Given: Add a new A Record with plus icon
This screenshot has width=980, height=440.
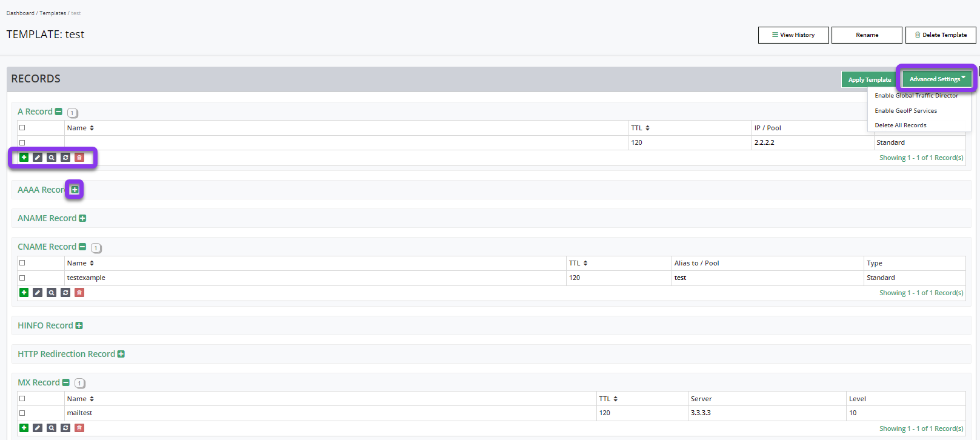Looking at the screenshot, I should pos(24,158).
